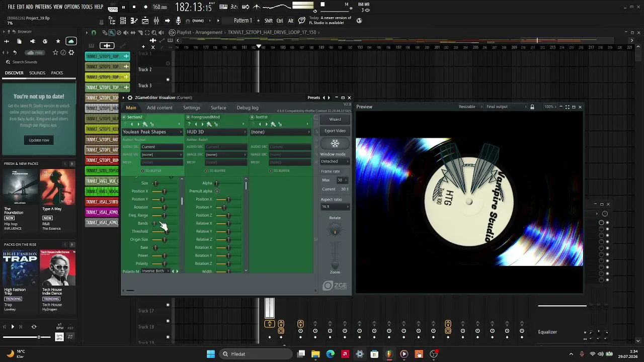Open the PATTERNS menu
The height and width of the screenshot is (362, 644).
[x=43, y=7]
